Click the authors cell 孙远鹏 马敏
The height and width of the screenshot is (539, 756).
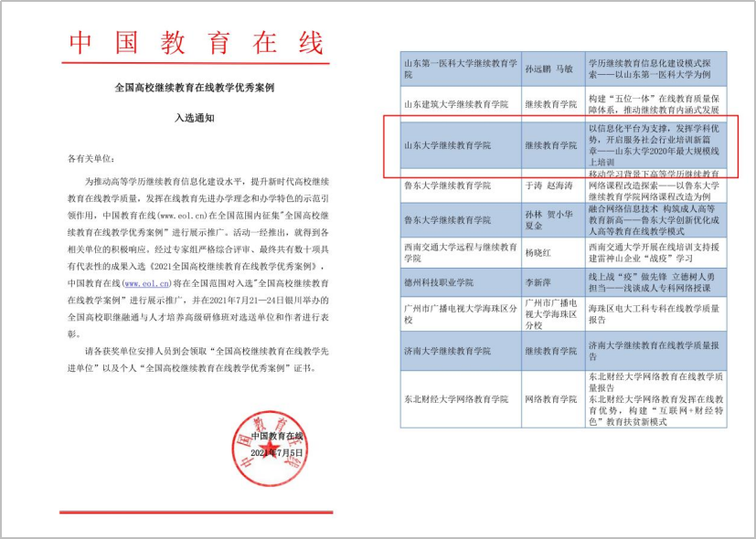[553, 69]
